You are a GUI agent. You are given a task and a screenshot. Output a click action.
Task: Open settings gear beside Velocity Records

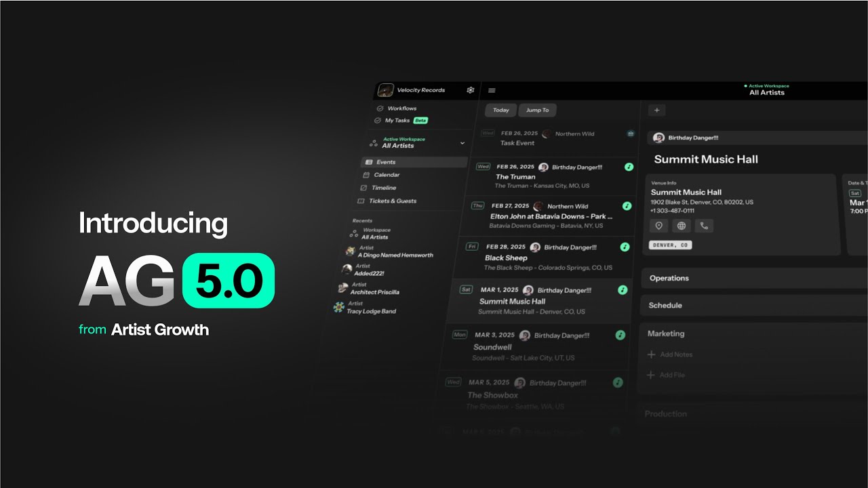[471, 90]
